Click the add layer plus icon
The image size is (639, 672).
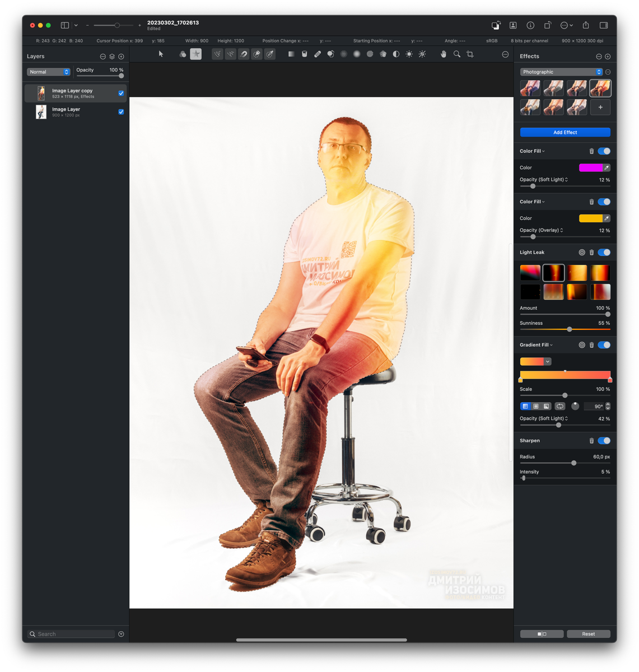click(x=121, y=57)
